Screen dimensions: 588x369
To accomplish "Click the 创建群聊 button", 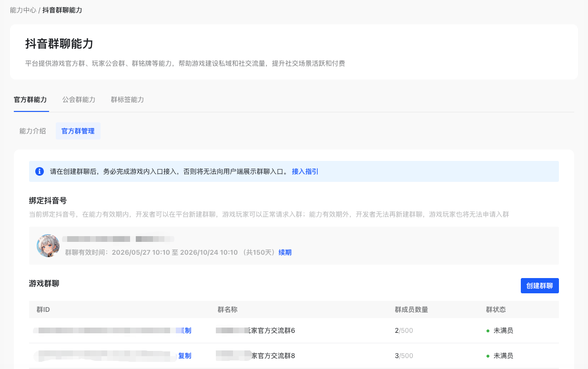I will [539, 286].
